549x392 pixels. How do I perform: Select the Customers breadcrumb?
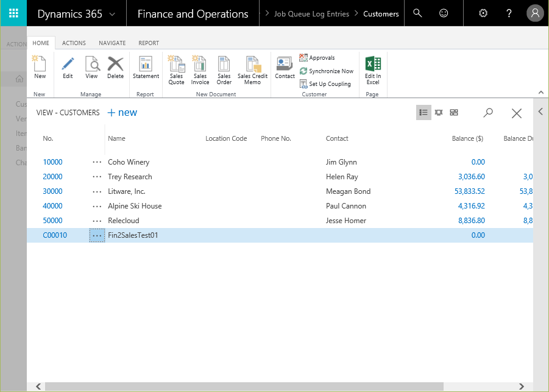[x=381, y=13]
